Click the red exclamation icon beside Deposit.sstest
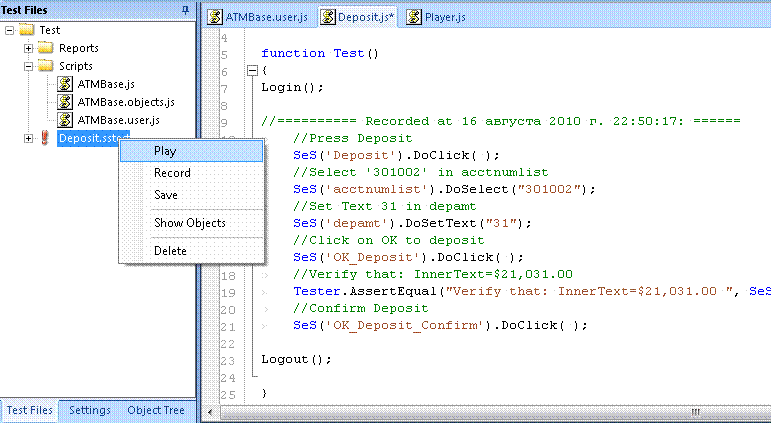Viewport: 772px width, 424px height. click(45, 138)
